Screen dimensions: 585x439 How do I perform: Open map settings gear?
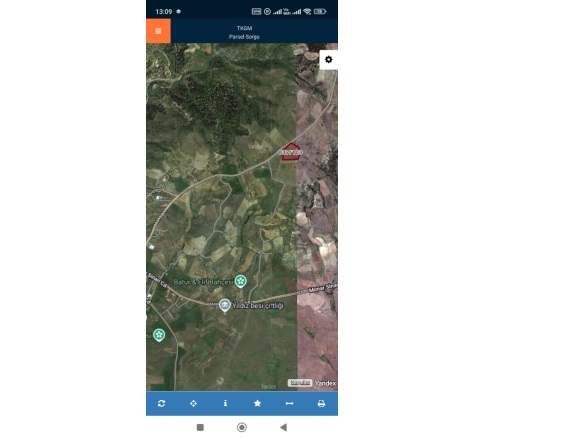click(328, 60)
